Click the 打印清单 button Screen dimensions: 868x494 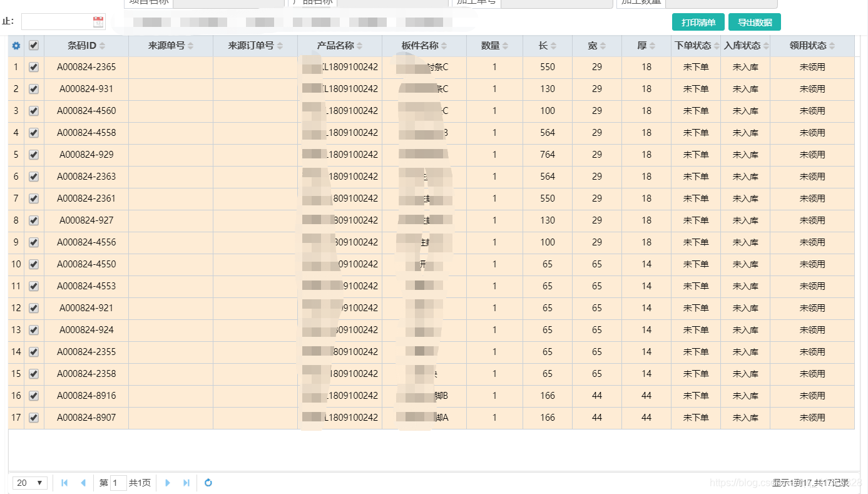point(698,22)
